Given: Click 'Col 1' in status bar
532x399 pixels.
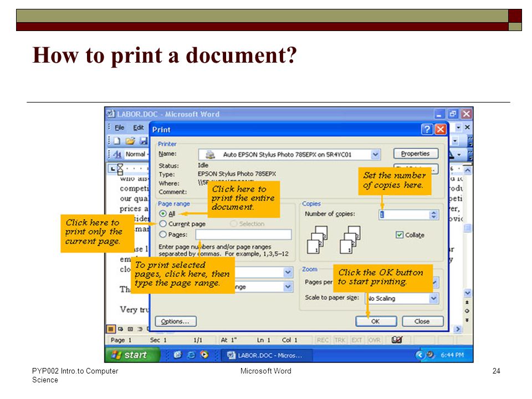Looking at the screenshot, I should (x=290, y=340).
